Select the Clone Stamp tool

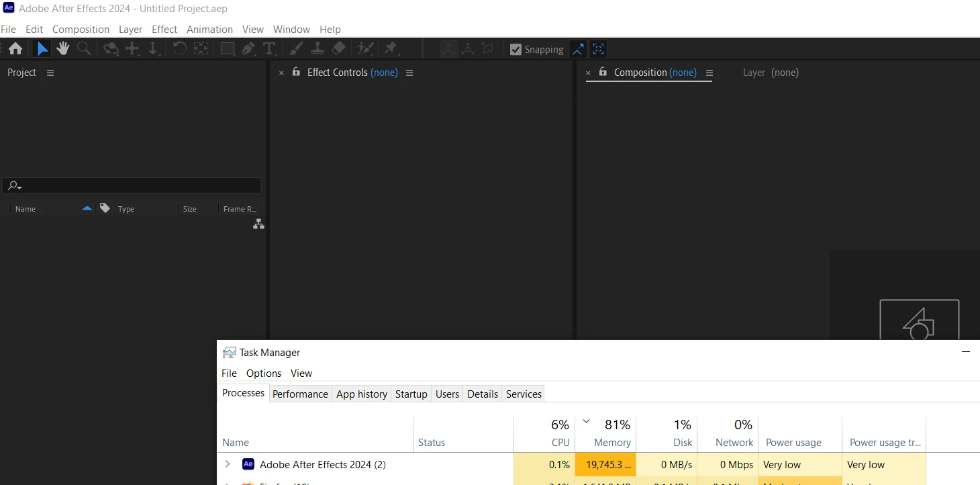point(317,48)
